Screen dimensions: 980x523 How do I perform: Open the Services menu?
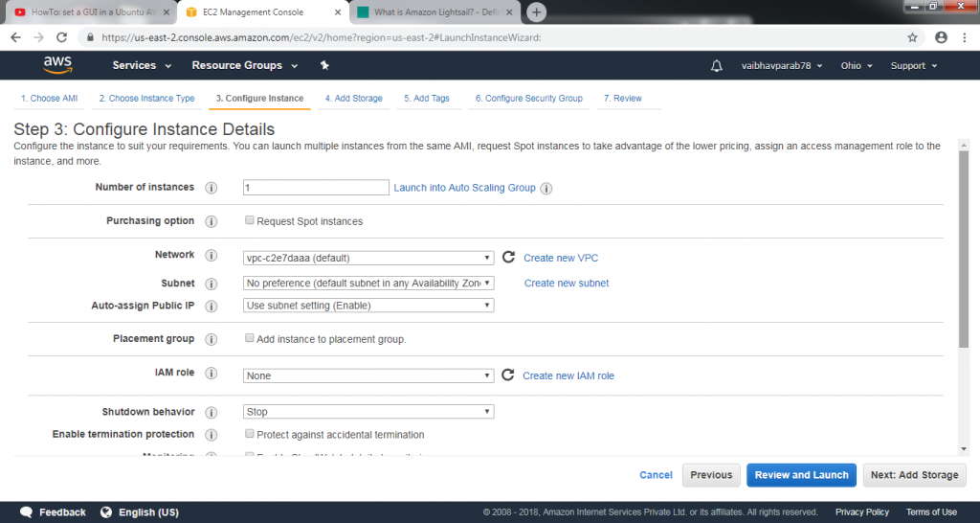click(142, 66)
